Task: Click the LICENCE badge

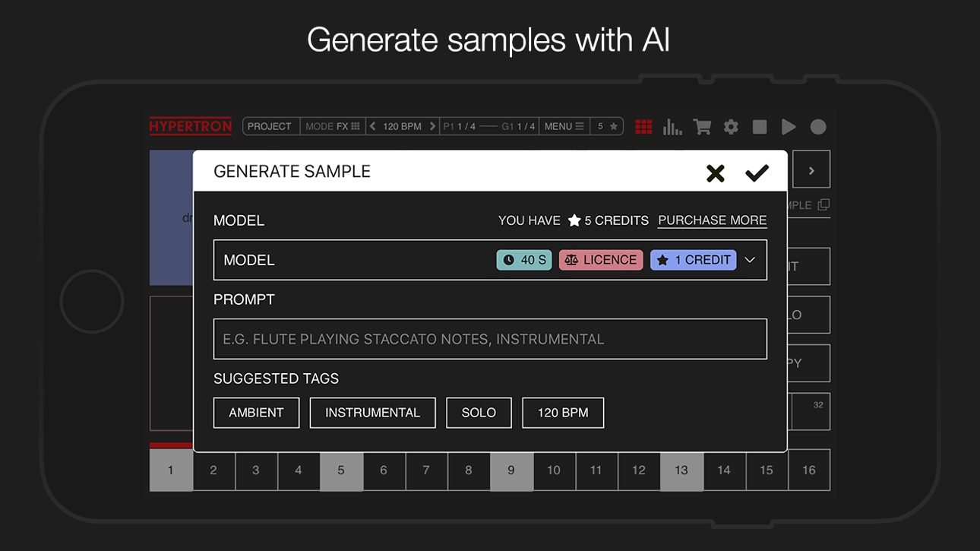Action: (601, 260)
